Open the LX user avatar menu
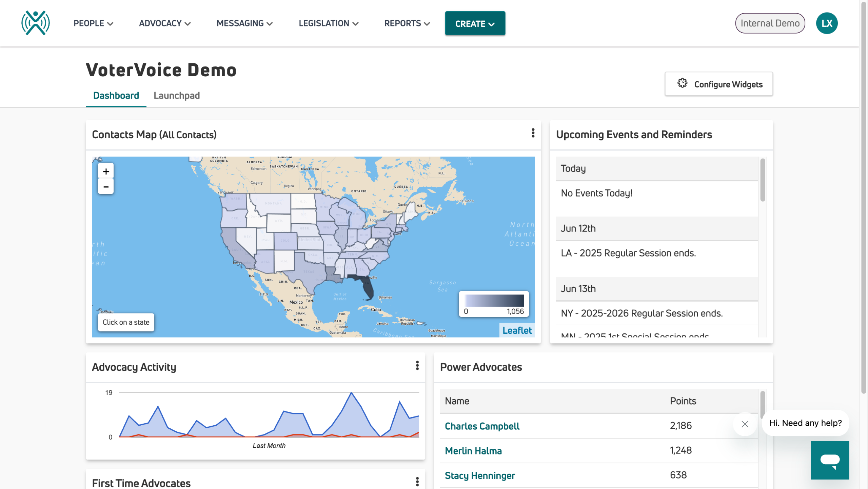868x489 pixels. (x=827, y=23)
